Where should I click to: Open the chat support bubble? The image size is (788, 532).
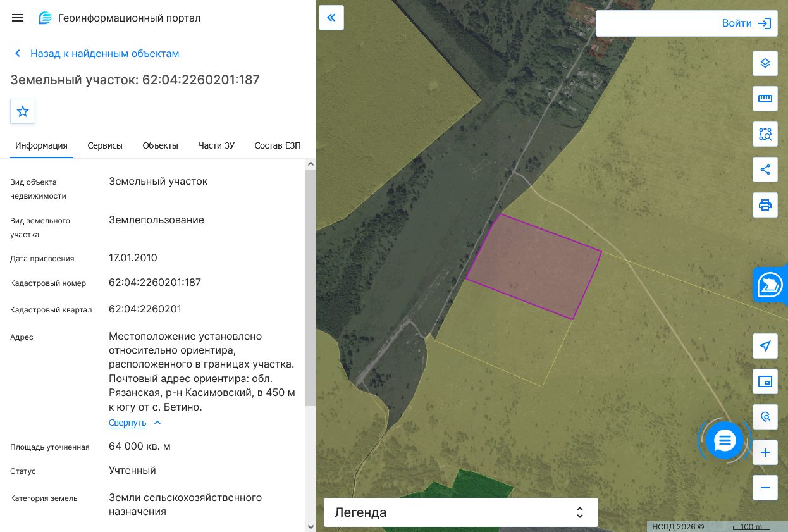[725, 440]
